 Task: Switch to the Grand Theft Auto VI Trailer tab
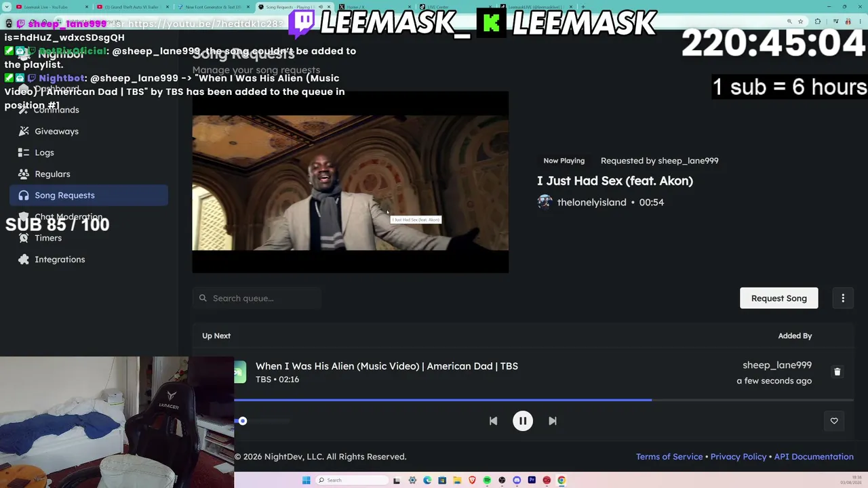click(x=132, y=7)
